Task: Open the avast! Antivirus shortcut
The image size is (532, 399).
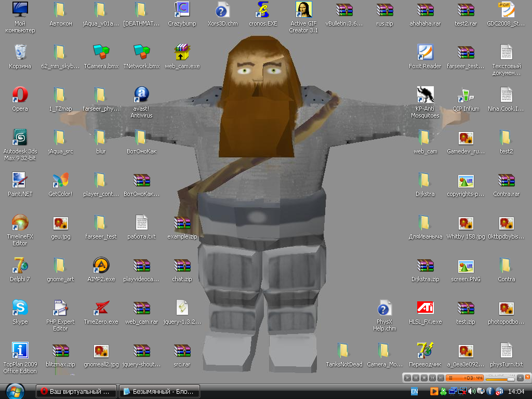Action: [141, 95]
